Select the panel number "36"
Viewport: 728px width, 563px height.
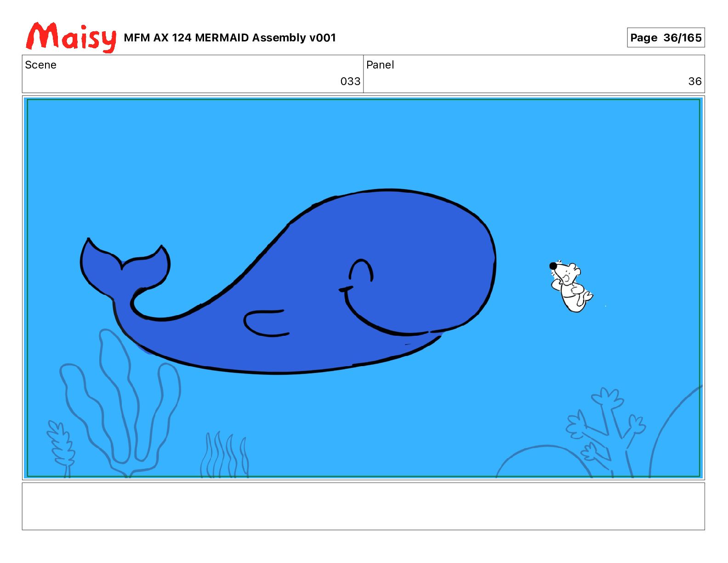(695, 81)
